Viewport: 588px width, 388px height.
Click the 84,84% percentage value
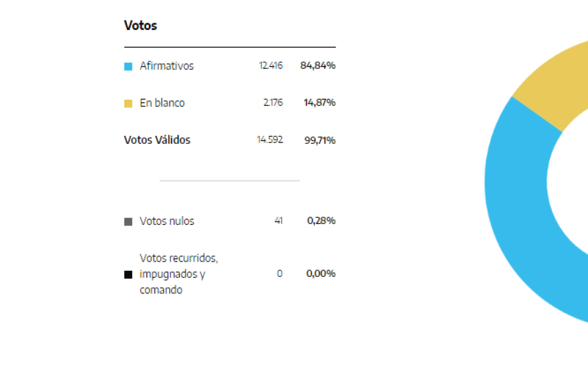[317, 66]
